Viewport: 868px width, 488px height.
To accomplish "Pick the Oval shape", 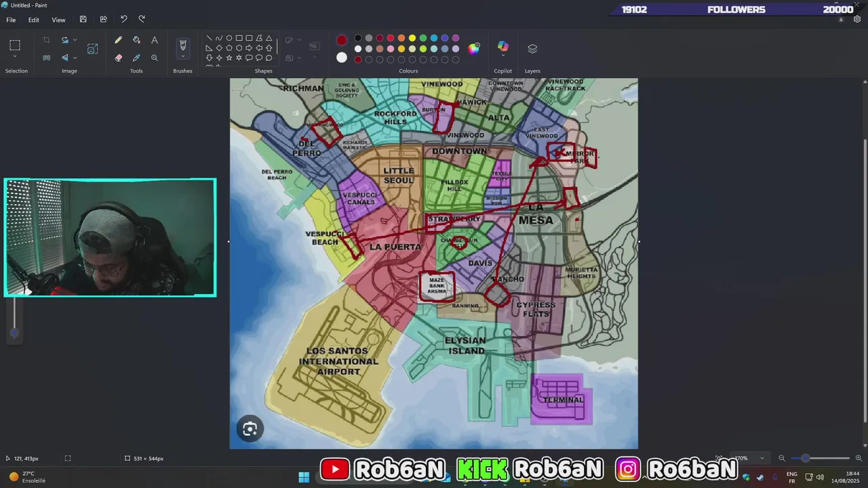I will pos(229,39).
